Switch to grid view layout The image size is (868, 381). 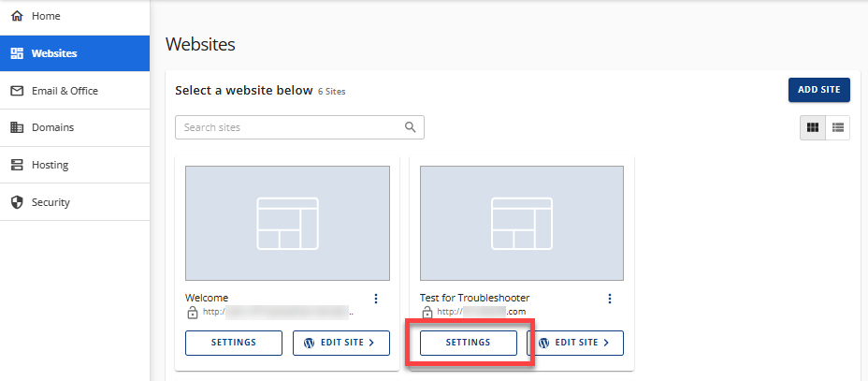813,127
